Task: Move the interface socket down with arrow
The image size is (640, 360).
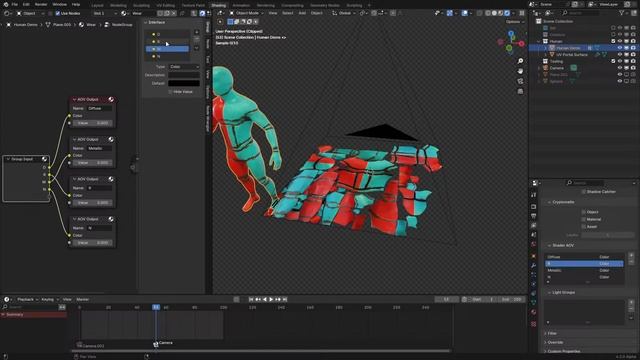Action: click(x=197, y=48)
